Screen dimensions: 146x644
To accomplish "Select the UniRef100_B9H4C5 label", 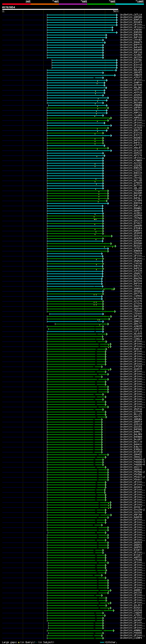I will pos(131,42).
